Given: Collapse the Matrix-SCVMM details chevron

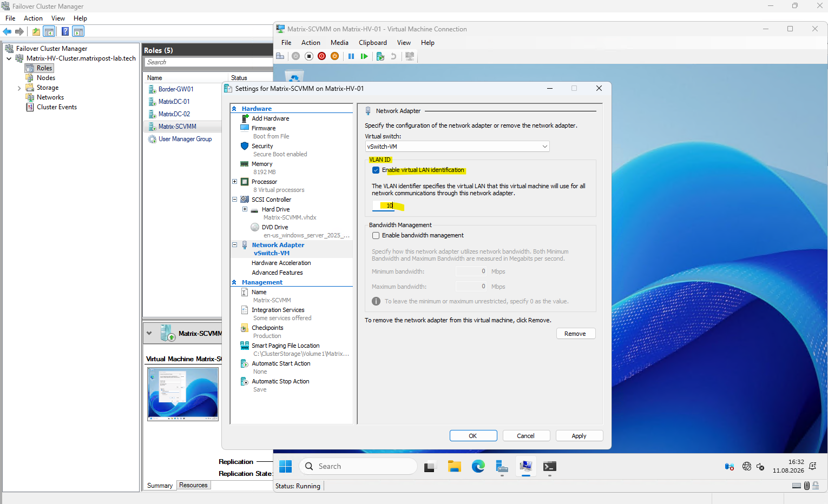Looking at the screenshot, I should (149, 334).
